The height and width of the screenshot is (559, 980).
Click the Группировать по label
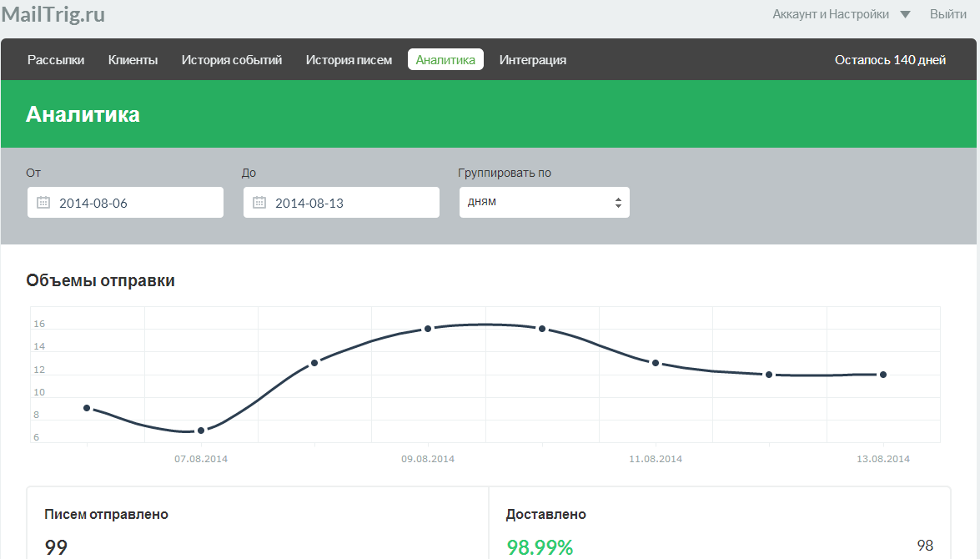(505, 173)
